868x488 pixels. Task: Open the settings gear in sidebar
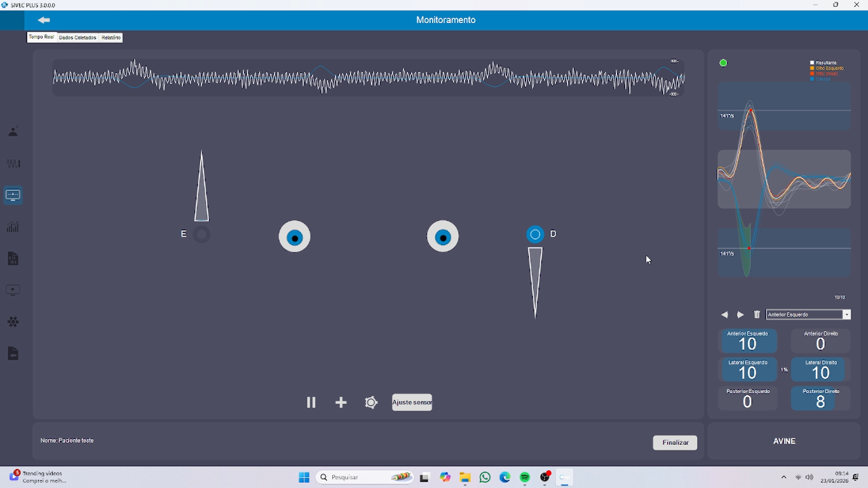tap(13, 322)
